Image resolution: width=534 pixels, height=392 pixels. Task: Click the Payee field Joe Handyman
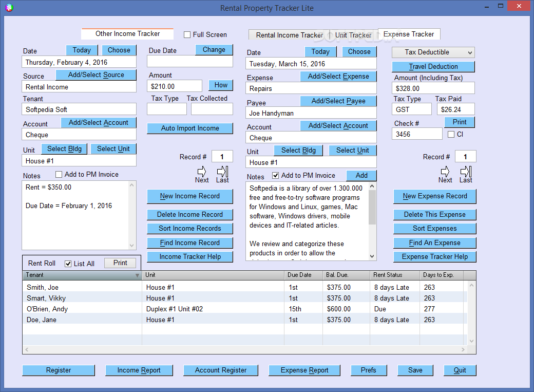click(311, 113)
